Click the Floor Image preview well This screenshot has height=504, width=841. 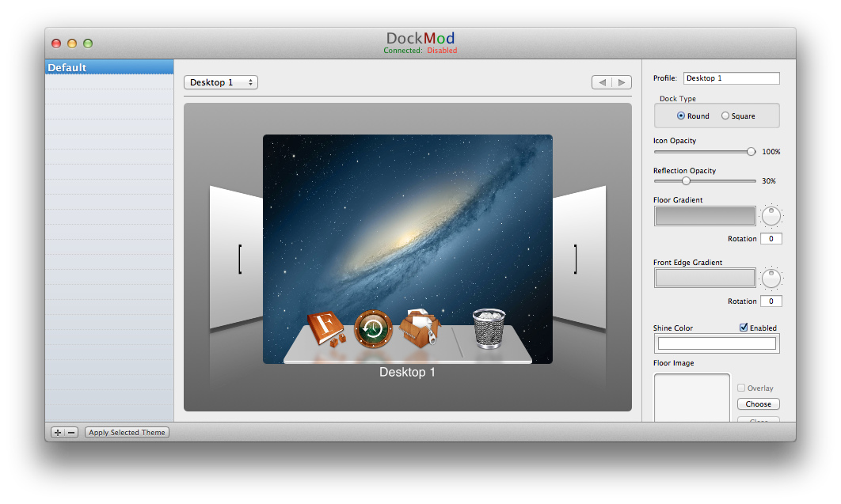click(x=692, y=397)
